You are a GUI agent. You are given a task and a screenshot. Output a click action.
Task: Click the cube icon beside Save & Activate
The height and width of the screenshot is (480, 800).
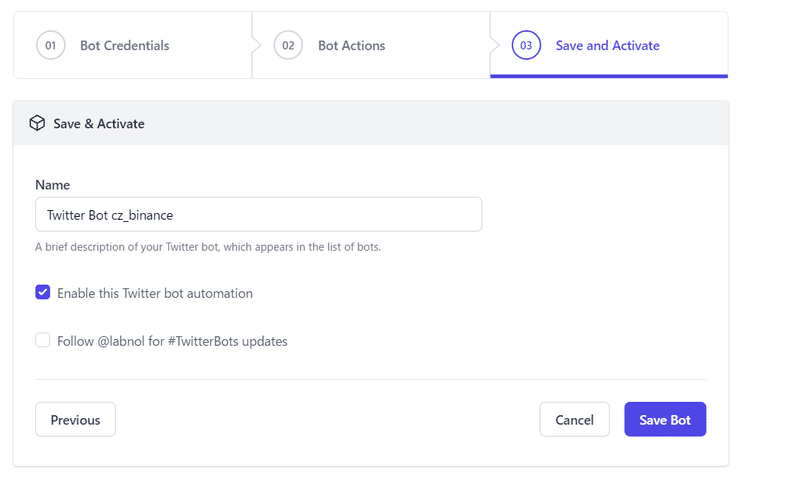tap(37, 123)
